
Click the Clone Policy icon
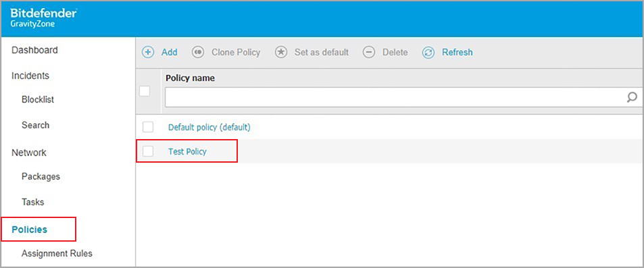(x=198, y=53)
